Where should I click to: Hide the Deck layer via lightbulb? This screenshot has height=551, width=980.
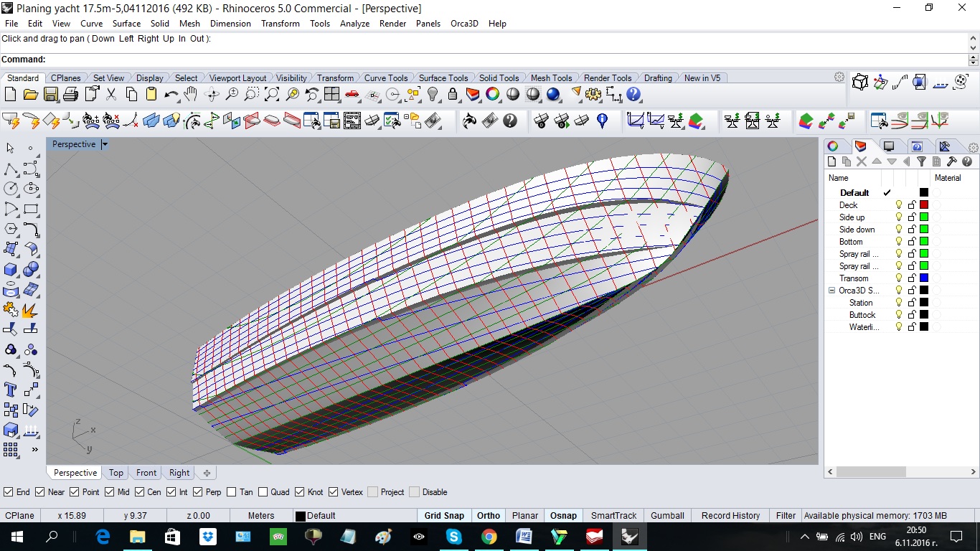point(899,205)
